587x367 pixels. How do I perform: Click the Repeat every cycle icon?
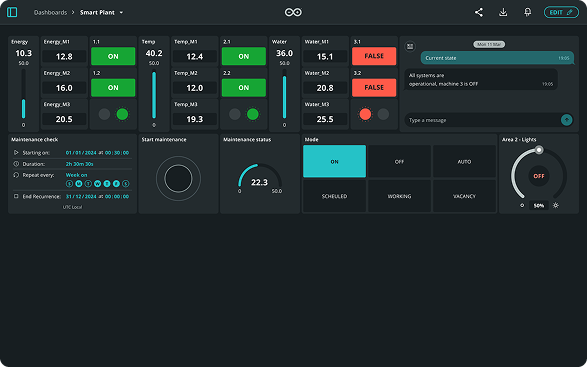coord(16,175)
